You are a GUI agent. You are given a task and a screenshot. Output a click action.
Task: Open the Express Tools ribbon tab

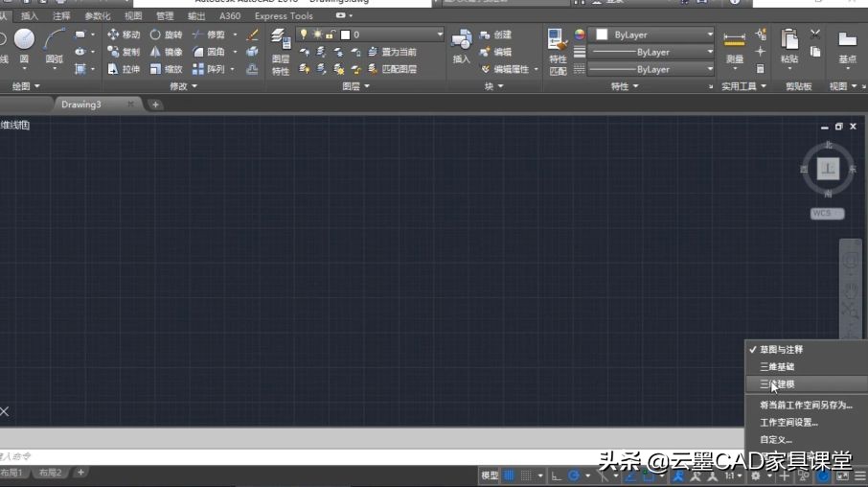(284, 16)
